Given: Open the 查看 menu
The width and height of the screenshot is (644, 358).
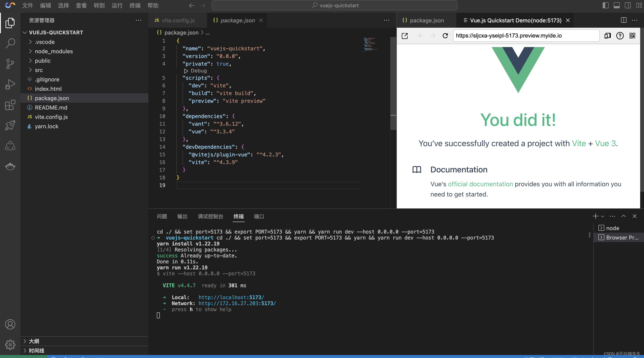Looking at the screenshot, I should click(81, 6).
